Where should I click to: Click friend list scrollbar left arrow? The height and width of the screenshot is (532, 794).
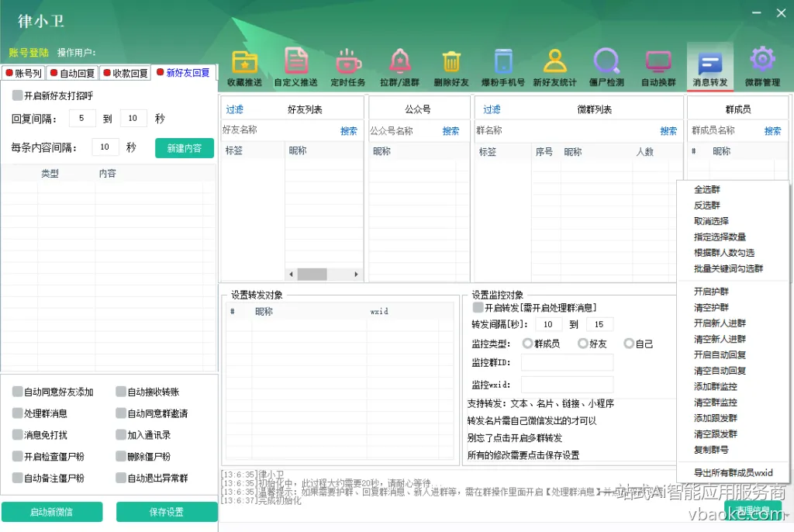292,274
